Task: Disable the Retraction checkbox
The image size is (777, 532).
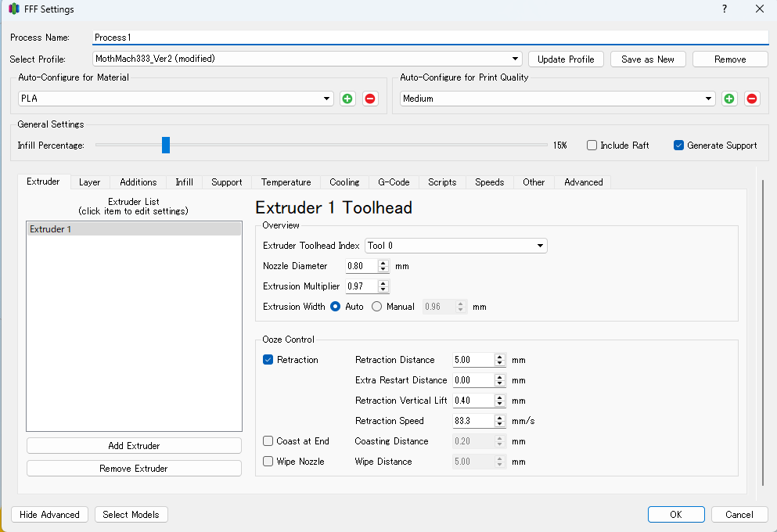Action: click(268, 360)
